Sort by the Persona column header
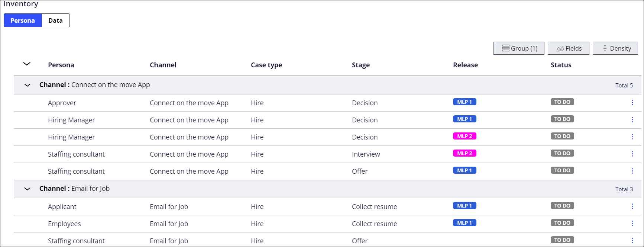This screenshot has height=247, width=644. tap(61, 65)
